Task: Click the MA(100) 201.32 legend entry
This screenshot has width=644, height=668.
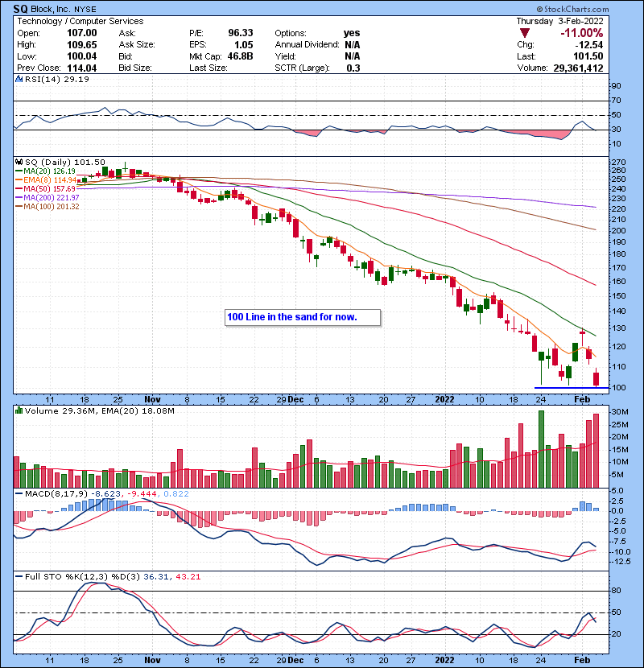Action: tap(52, 207)
